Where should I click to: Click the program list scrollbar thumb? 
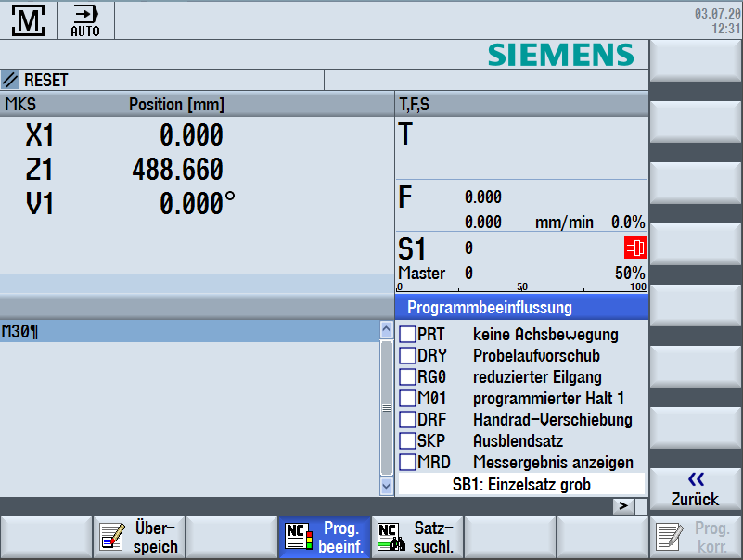click(387, 407)
